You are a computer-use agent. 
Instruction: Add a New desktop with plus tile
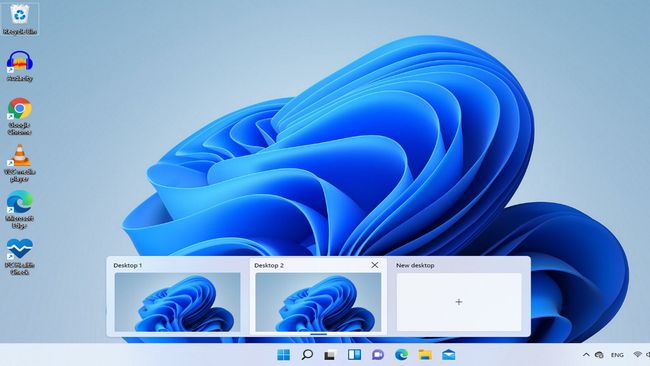(x=459, y=302)
